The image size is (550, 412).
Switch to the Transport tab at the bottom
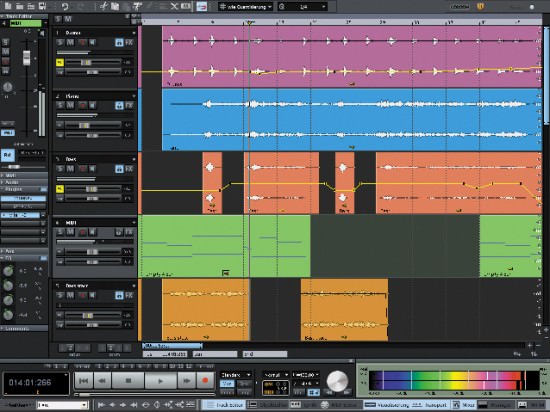pyautogui.click(x=431, y=405)
